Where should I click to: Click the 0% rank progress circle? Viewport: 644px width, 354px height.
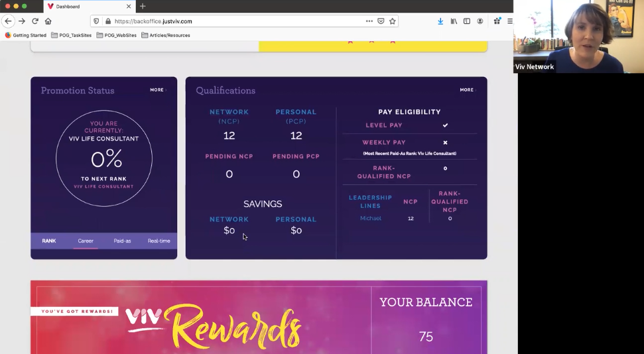(x=104, y=158)
